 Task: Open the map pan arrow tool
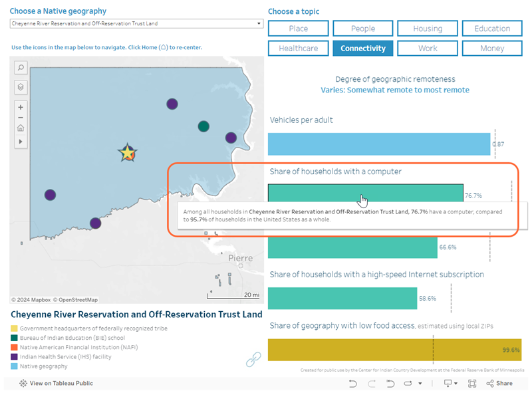point(21,141)
